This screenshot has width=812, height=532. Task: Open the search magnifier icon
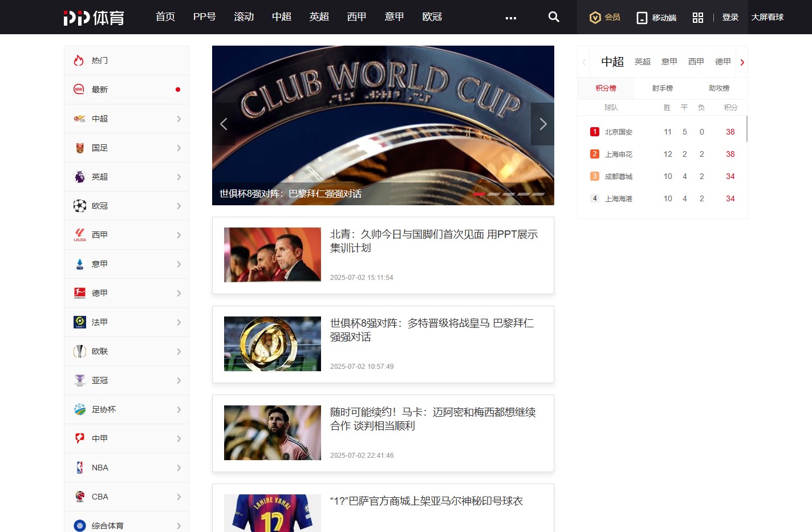(554, 17)
